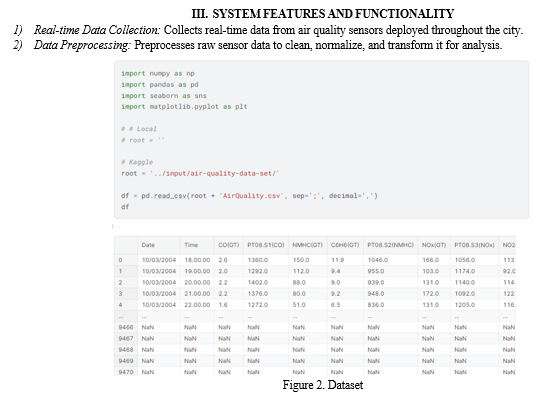Click the '172.0' NOx(GT) cell
The height and width of the screenshot is (409, 552).
[x=431, y=294]
